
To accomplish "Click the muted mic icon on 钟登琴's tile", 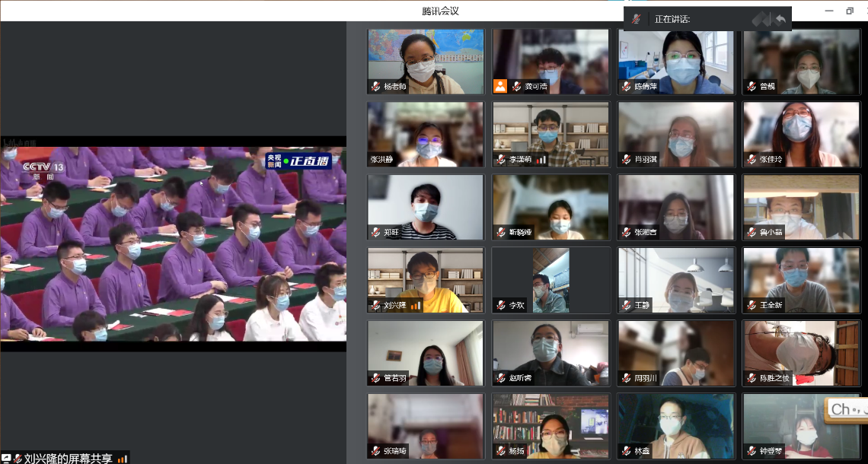I will point(751,451).
